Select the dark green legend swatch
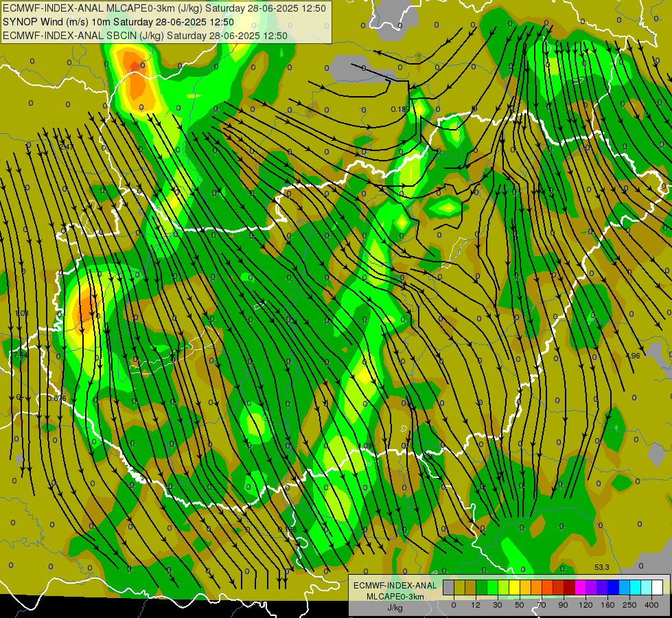 481,587
